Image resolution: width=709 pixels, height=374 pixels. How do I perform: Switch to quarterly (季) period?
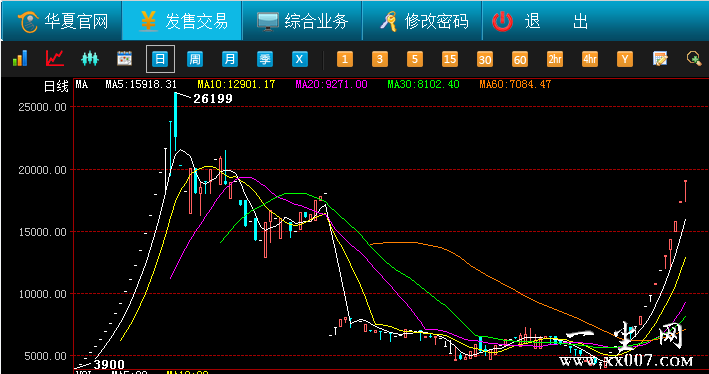click(x=265, y=59)
